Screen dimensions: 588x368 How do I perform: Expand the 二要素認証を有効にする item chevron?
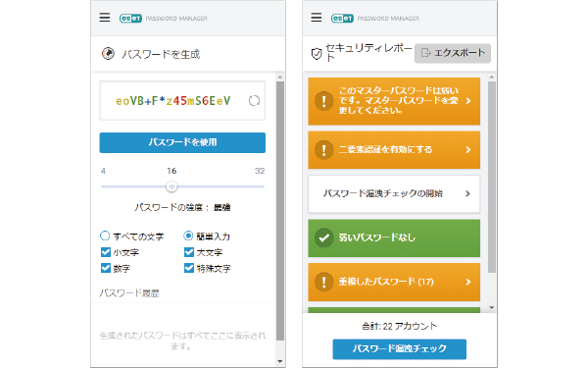[x=468, y=150]
